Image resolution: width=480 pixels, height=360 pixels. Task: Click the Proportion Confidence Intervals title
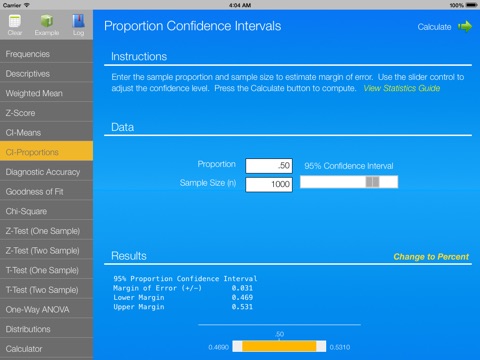(x=193, y=26)
